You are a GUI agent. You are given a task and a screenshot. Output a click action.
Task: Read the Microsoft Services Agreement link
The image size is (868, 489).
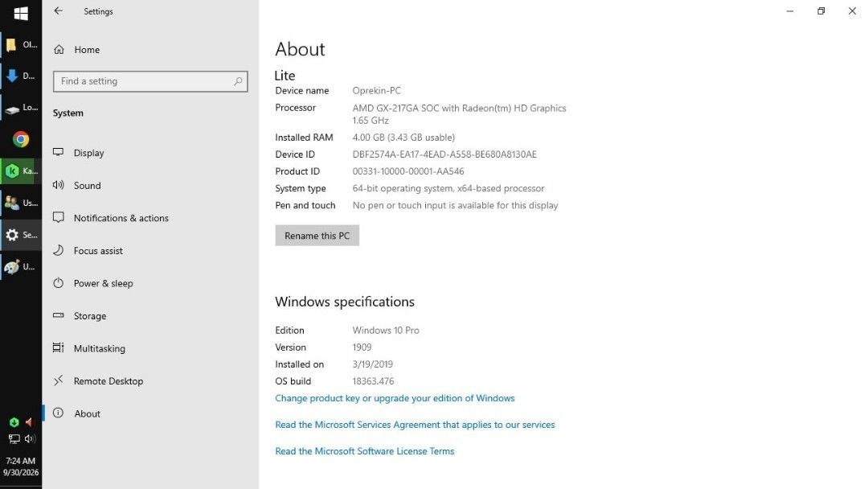[x=415, y=425]
